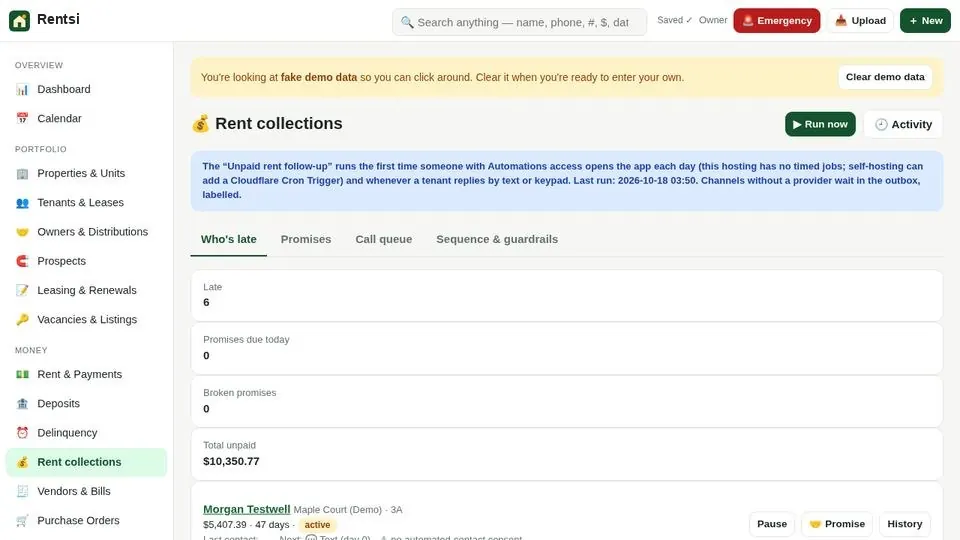Click the Rent collections page heading

pos(279,124)
